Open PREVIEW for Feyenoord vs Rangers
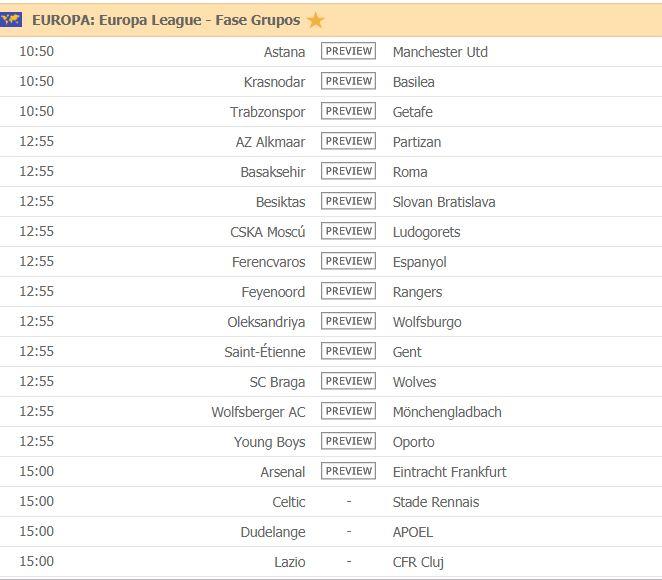Image resolution: width=662 pixels, height=580 pixels. click(348, 291)
